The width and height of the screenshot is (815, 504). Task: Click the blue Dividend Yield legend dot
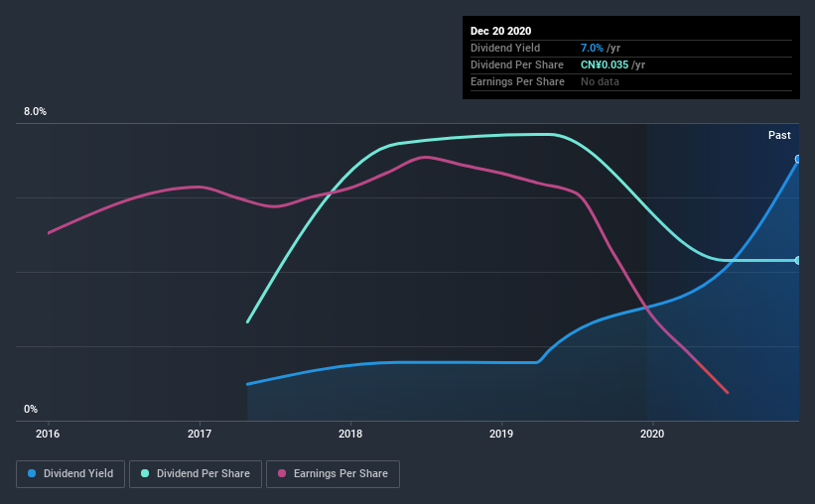click(32, 473)
